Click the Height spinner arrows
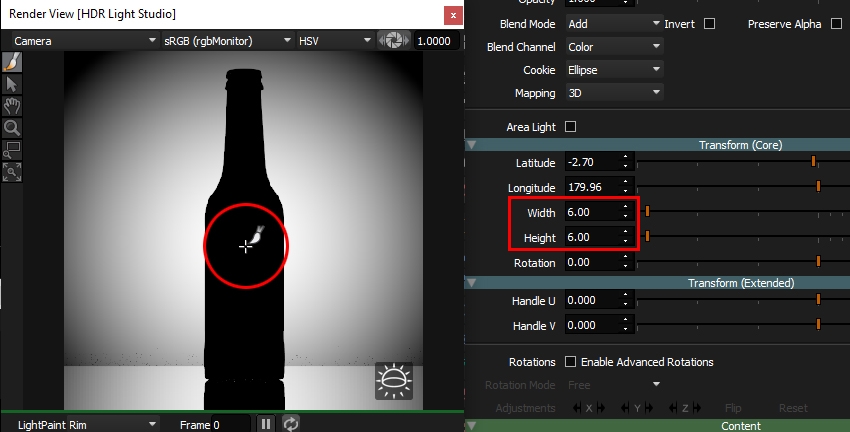The width and height of the screenshot is (850, 432). (x=626, y=237)
